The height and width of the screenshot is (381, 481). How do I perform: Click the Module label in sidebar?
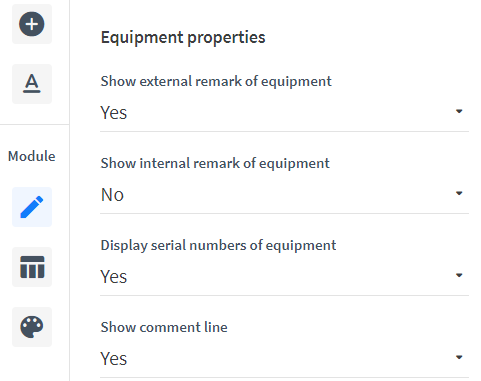(x=32, y=156)
